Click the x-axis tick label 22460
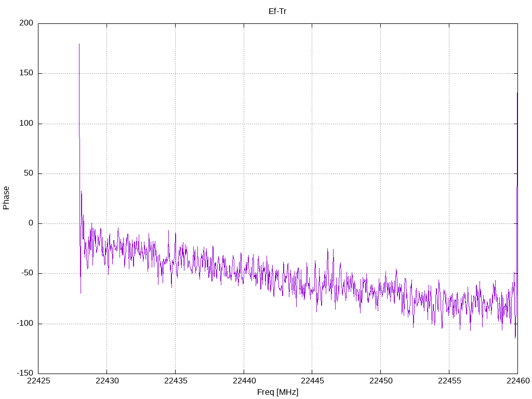532x399 pixels. tap(518, 381)
